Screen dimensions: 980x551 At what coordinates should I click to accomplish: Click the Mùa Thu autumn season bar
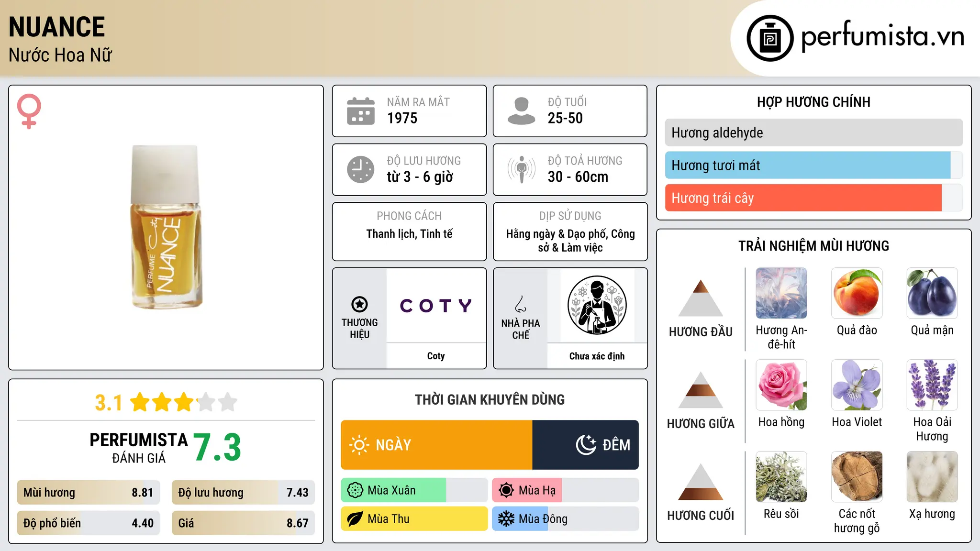coord(414,519)
